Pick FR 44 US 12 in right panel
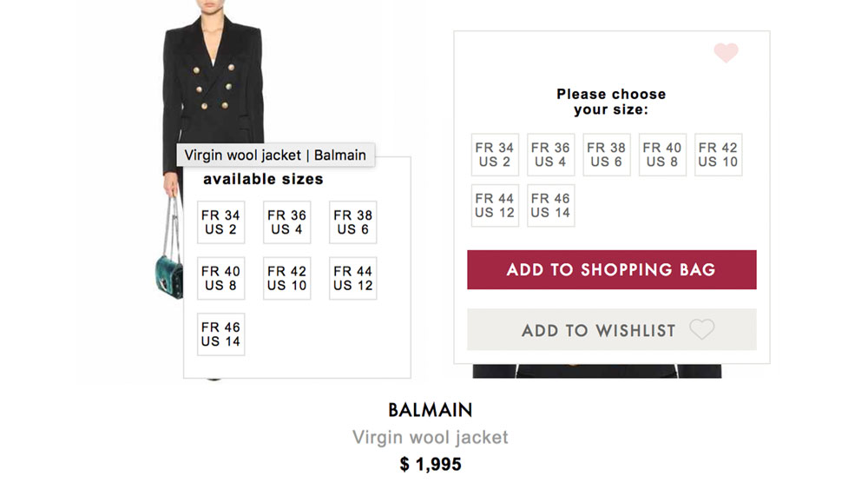This screenshot has height=496, width=868. tap(495, 205)
